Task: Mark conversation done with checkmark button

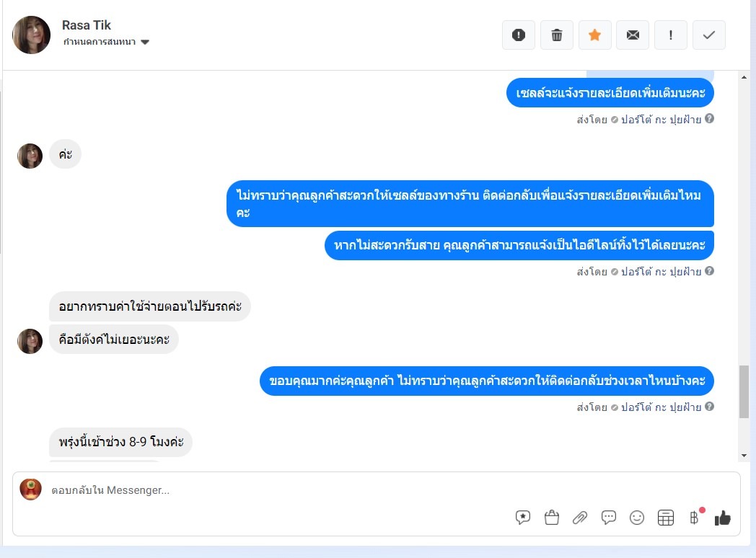Action: pos(708,35)
